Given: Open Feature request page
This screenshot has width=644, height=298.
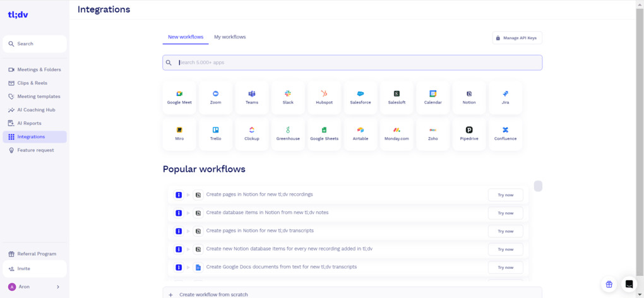Looking at the screenshot, I should coord(35,150).
